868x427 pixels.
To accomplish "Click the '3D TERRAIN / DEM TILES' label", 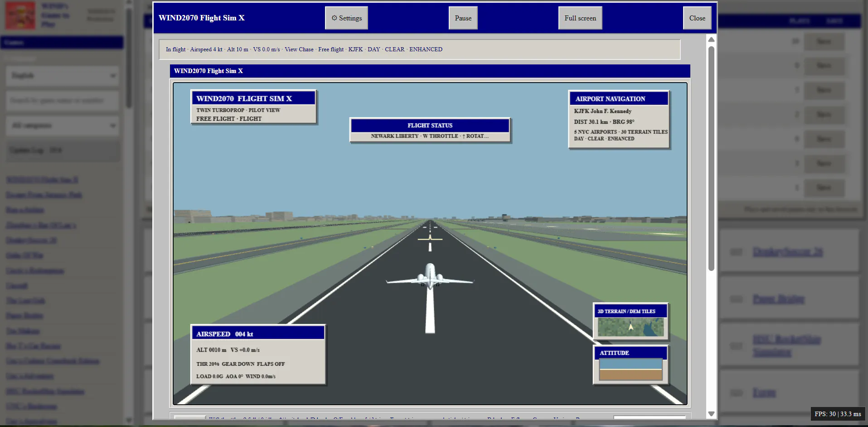I will click(x=626, y=311).
